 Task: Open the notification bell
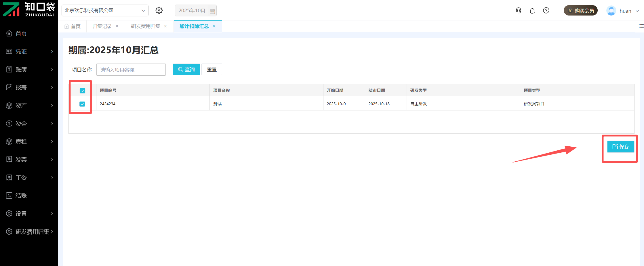pos(532,11)
